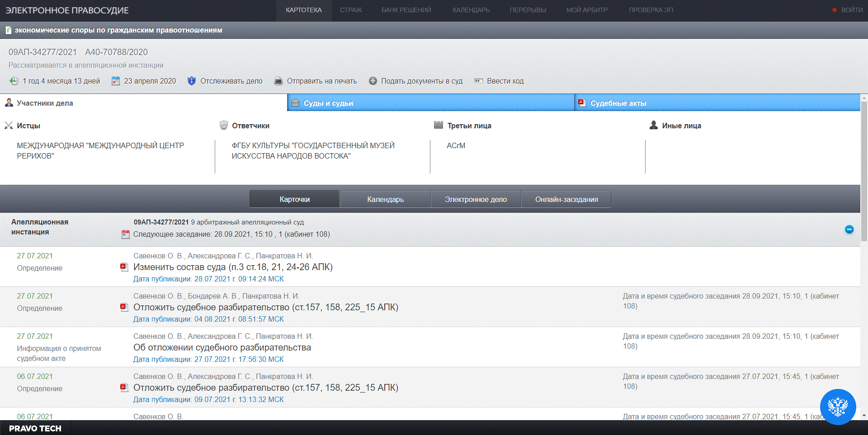Click the calendar icon near 23 апреля 2020
868x435 pixels.
click(x=116, y=81)
